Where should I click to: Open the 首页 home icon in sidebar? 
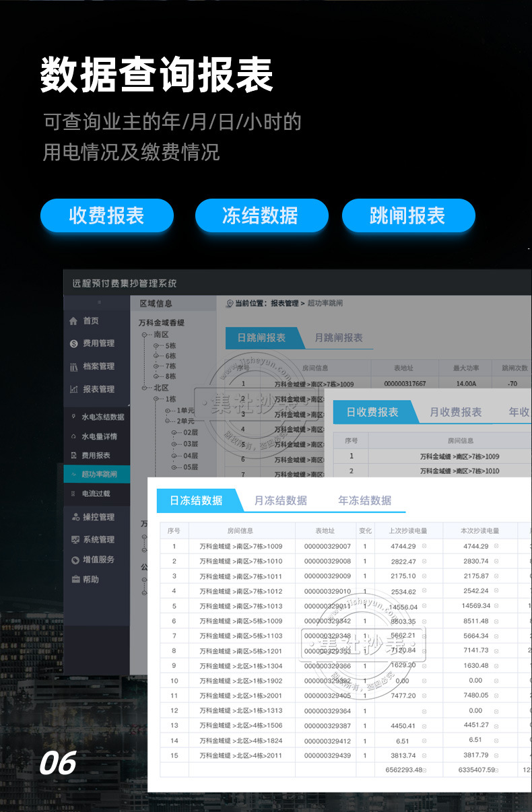[x=73, y=321]
